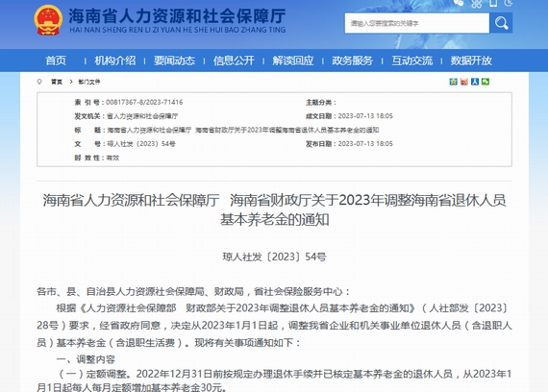548x392 pixels.
Task: Share article to Renren blue icon
Action: click(475, 82)
